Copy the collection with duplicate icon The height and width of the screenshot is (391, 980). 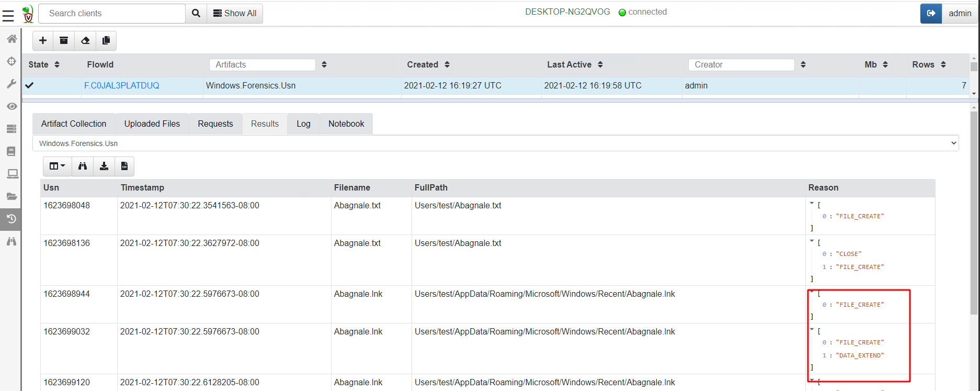coord(106,40)
